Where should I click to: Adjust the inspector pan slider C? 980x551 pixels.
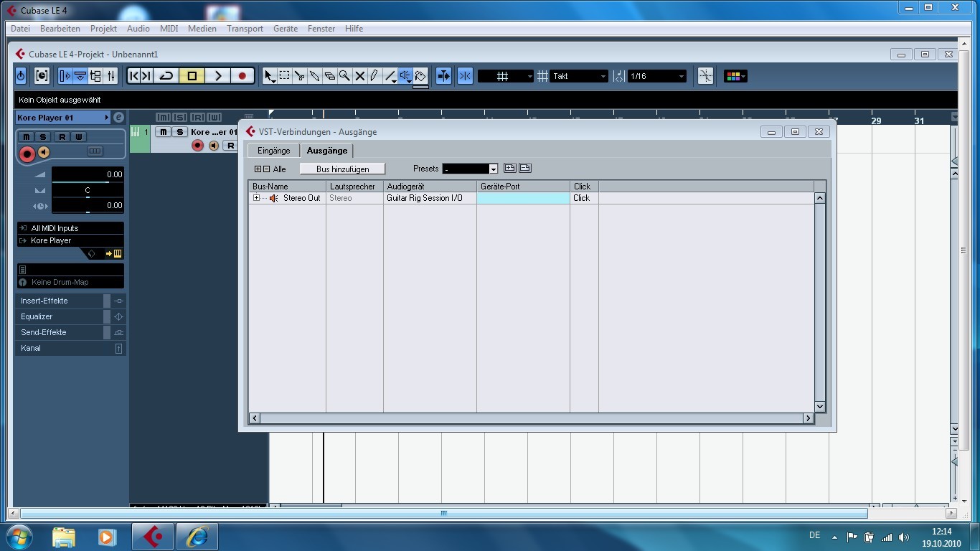tap(88, 191)
